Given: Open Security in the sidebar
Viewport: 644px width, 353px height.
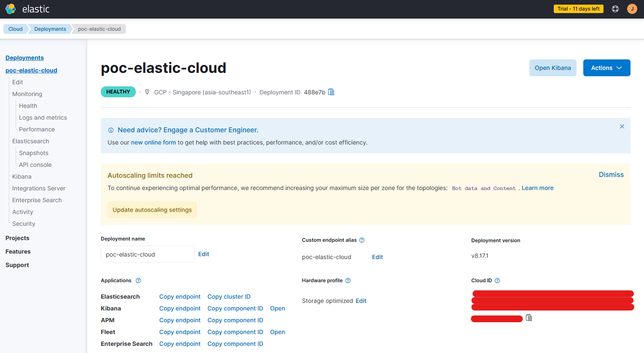Looking at the screenshot, I should [x=24, y=224].
